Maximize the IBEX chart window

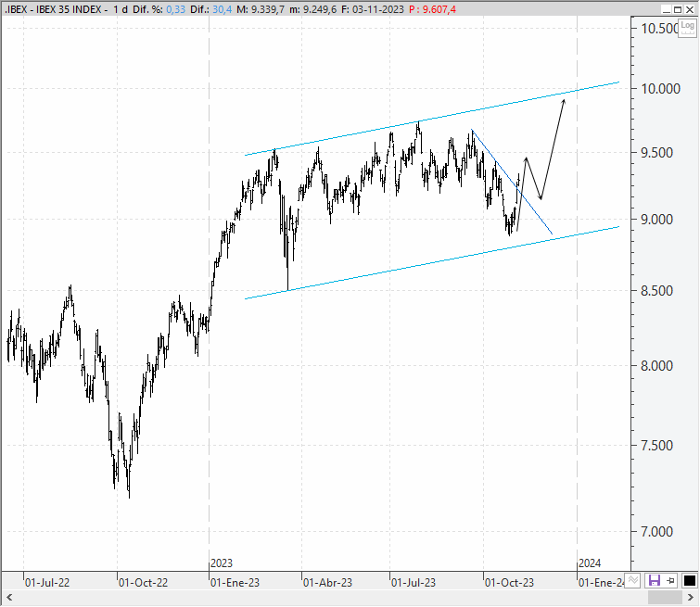click(677, 9)
